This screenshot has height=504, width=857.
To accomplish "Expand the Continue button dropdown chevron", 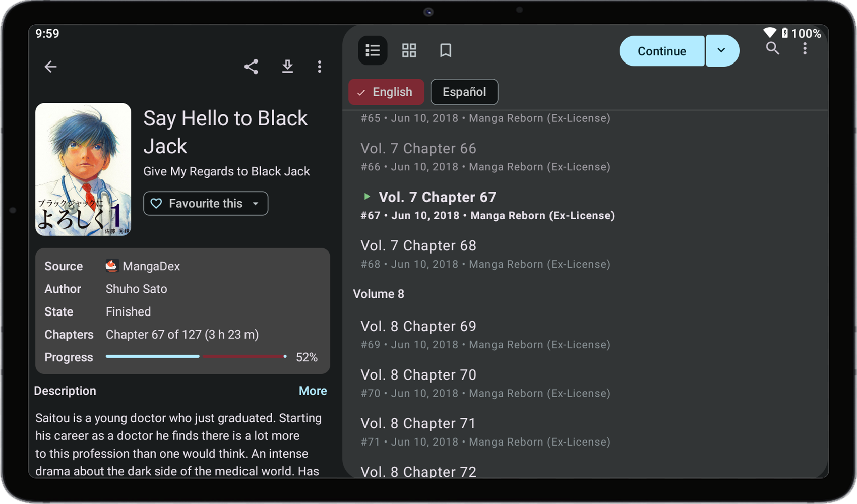I will coord(722,50).
